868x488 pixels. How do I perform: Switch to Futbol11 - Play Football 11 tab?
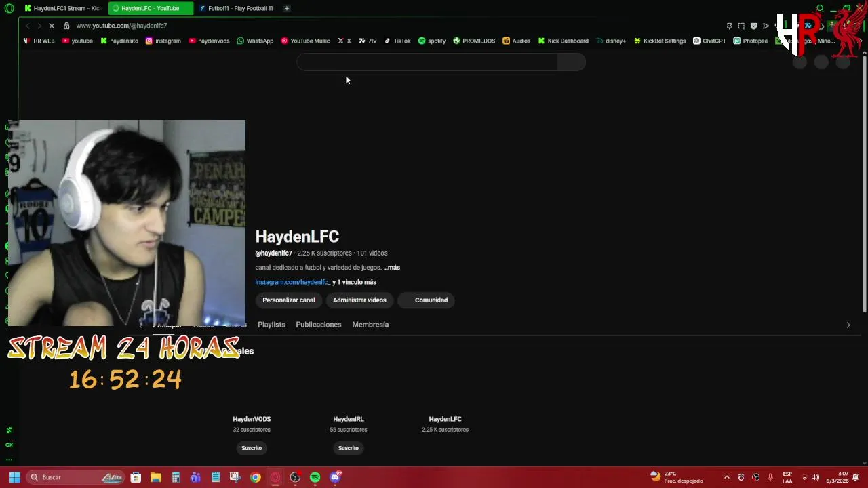237,8
